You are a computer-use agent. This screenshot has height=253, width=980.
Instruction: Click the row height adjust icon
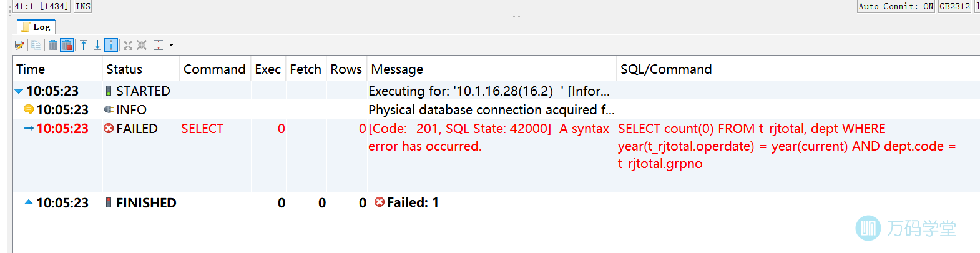159,45
